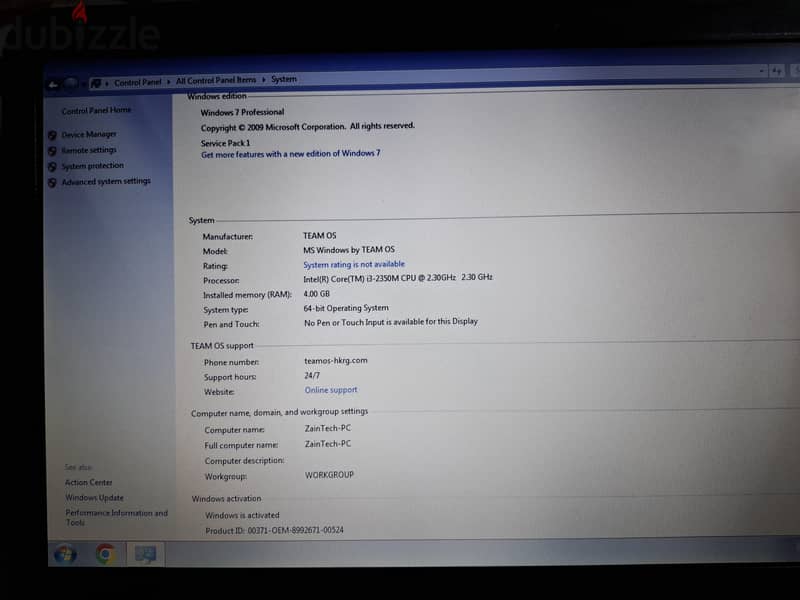Click the System window taskbar button
Viewport: 800px width, 600px height.
pyautogui.click(x=145, y=555)
